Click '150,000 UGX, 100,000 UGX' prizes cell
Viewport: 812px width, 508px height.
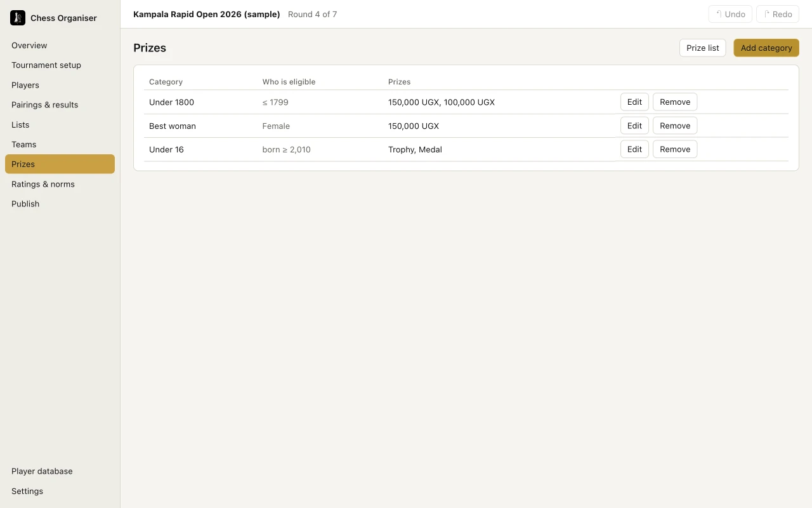442,102
